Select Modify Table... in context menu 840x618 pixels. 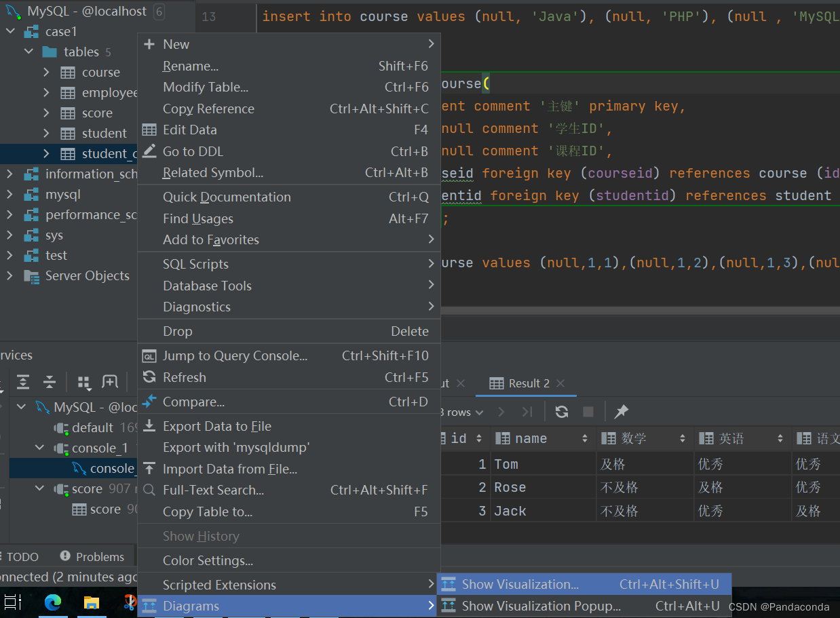[x=206, y=87]
